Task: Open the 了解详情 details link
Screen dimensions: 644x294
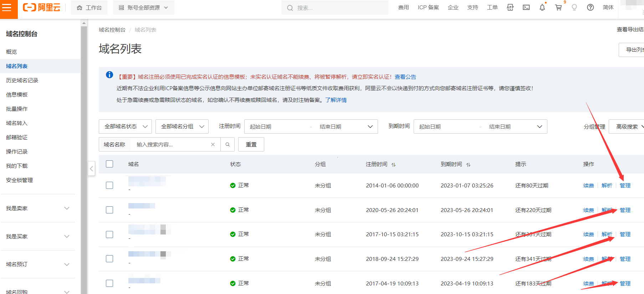Action: [336, 100]
